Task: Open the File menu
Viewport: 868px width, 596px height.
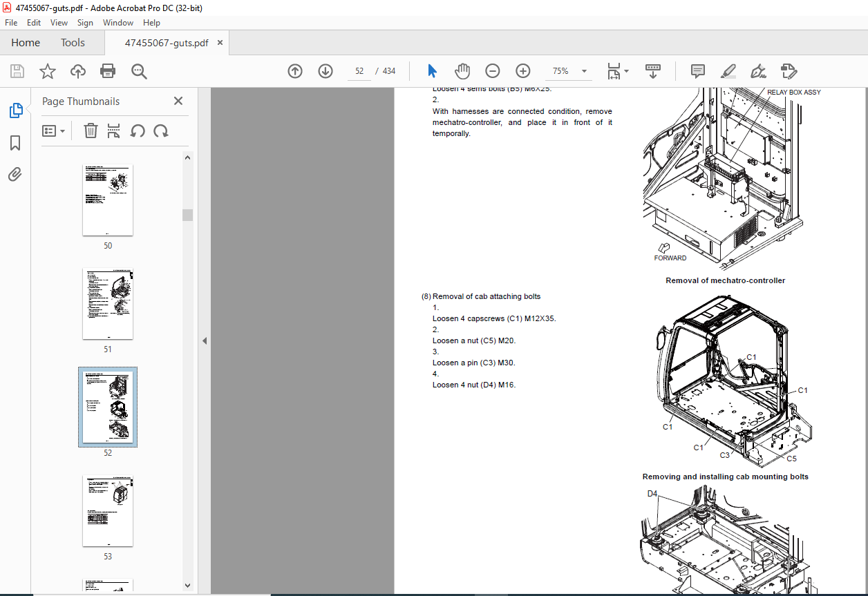Action: tap(11, 23)
